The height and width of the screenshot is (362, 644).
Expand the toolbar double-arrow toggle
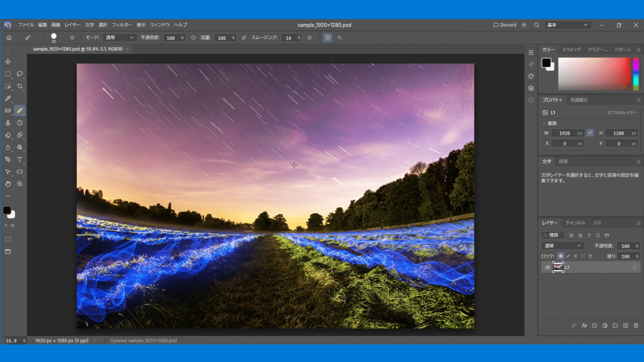click(8, 50)
